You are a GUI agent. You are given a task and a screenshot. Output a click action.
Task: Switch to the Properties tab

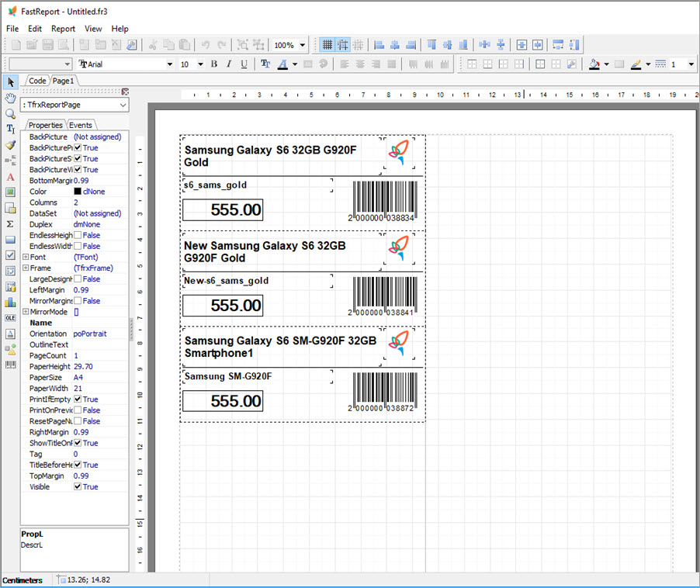46,126
